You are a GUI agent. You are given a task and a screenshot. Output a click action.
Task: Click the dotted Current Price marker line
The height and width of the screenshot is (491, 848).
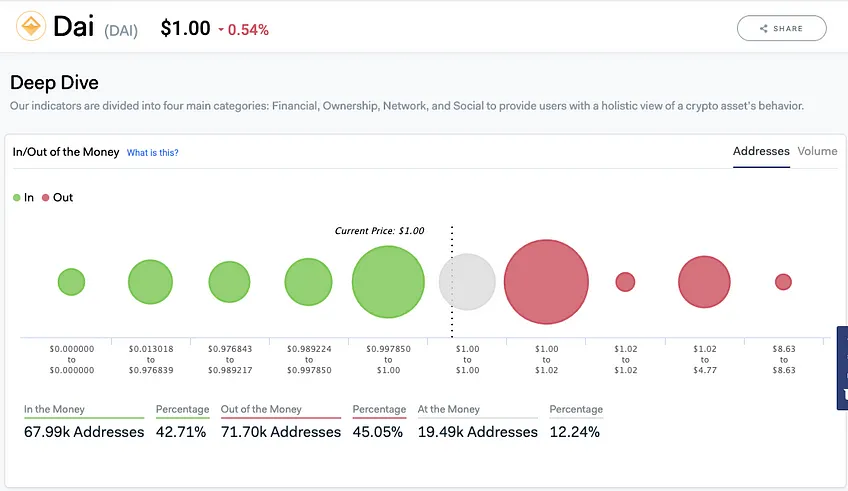click(x=452, y=282)
